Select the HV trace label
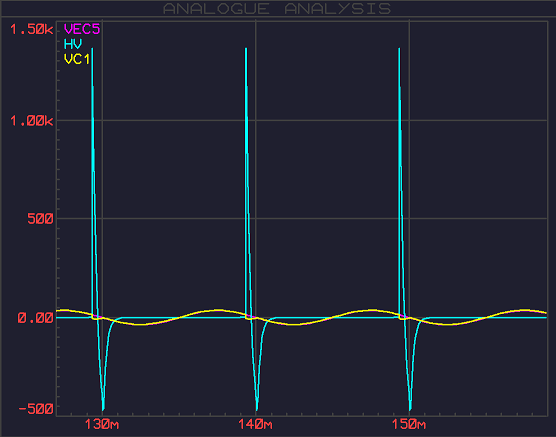Viewport: 556px width, 437px height. pos(73,44)
